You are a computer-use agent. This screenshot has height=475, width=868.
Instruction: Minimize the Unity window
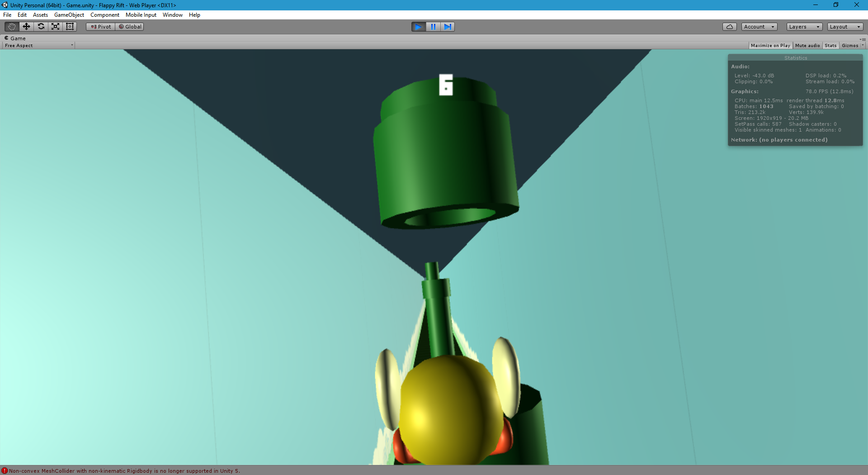[816, 5]
